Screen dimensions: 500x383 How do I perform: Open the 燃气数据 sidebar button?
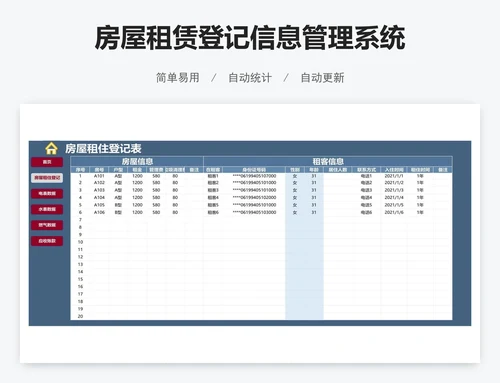47,225
